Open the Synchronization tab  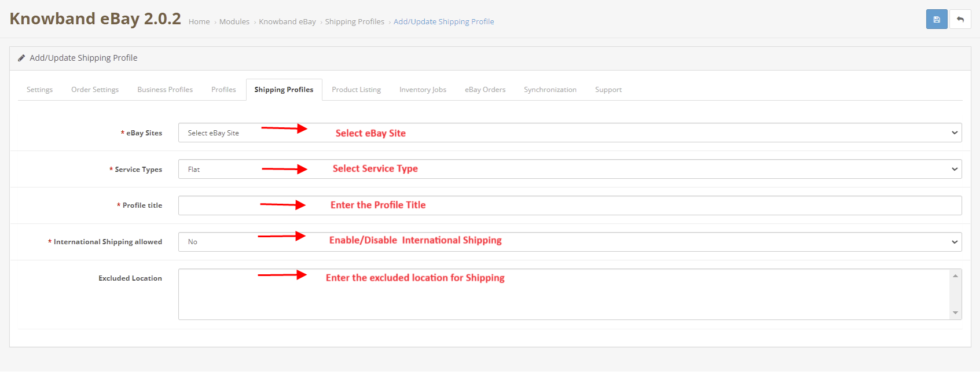[550, 90]
